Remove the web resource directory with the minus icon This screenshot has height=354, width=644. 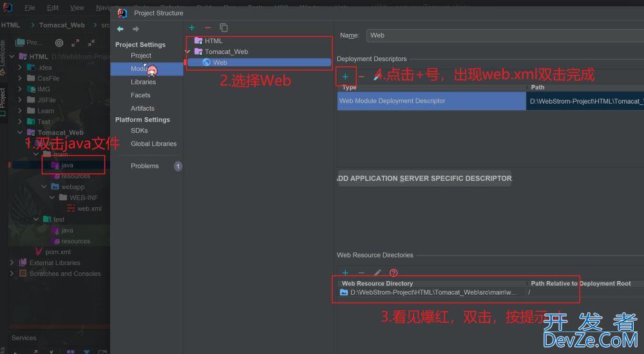point(361,273)
